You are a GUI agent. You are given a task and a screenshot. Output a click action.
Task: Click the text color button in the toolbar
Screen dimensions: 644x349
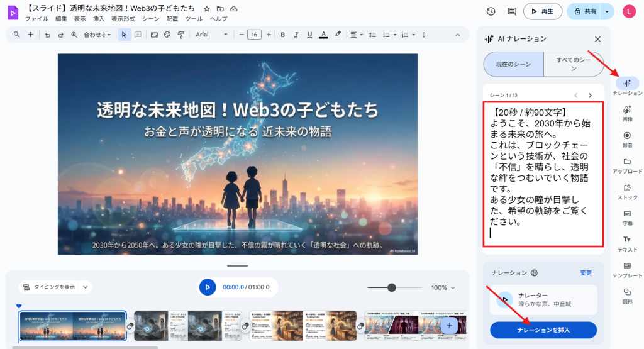click(323, 35)
